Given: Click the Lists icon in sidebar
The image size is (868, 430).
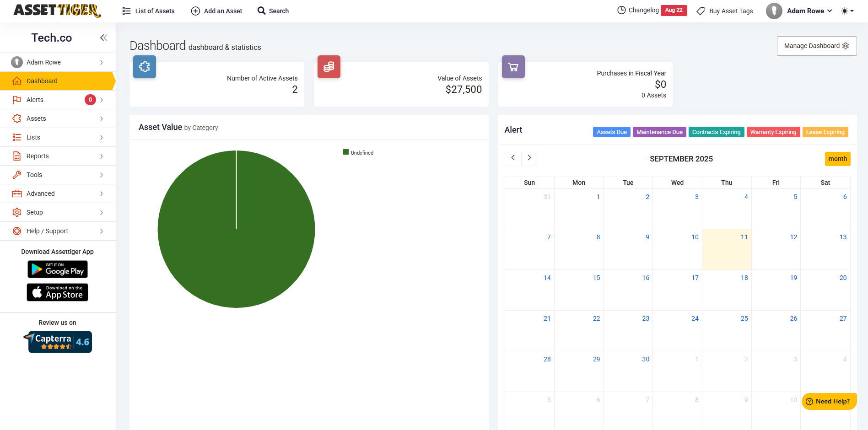Looking at the screenshot, I should tap(17, 137).
